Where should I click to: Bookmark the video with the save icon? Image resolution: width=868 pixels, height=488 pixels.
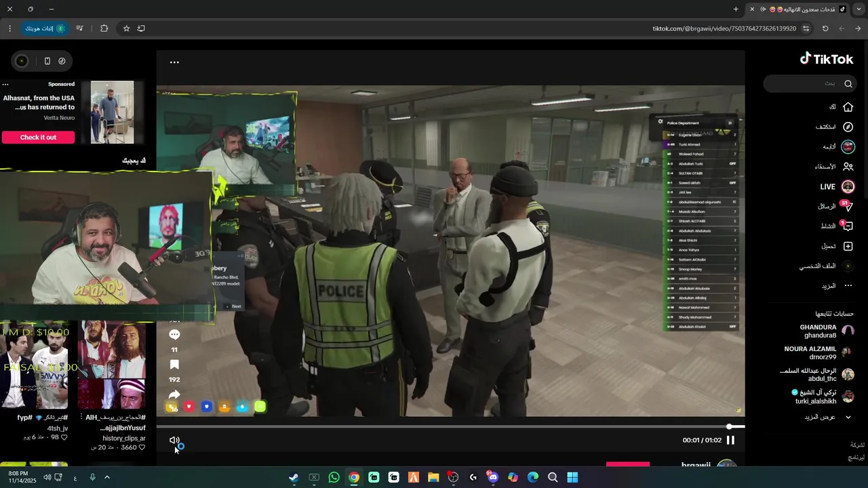[174, 365]
